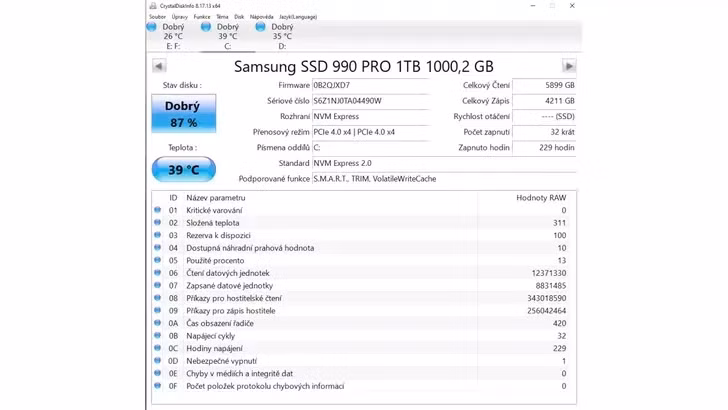Screen dimensions: 728x410
Task: Click the ID column header
Action: point(173,198)
